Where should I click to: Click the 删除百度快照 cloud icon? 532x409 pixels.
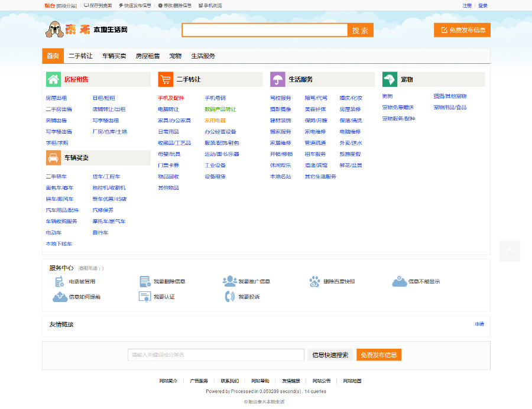(x=314, y=281)
